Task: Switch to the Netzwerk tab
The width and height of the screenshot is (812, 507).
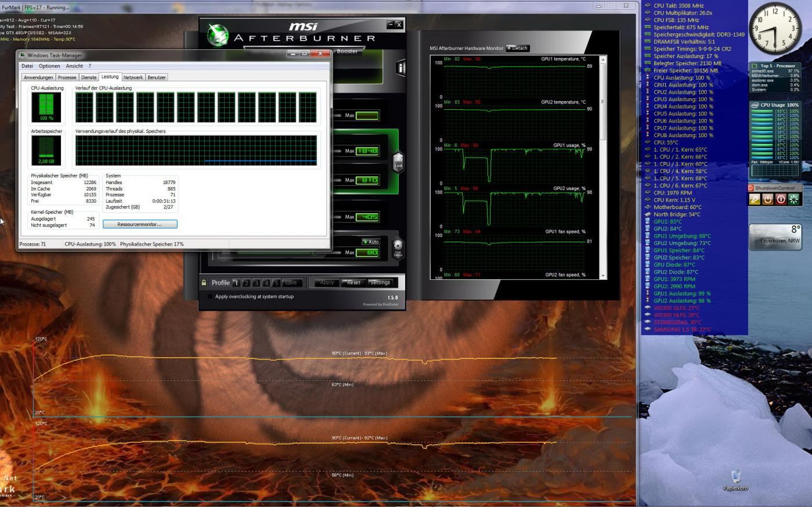Action: 133,77
